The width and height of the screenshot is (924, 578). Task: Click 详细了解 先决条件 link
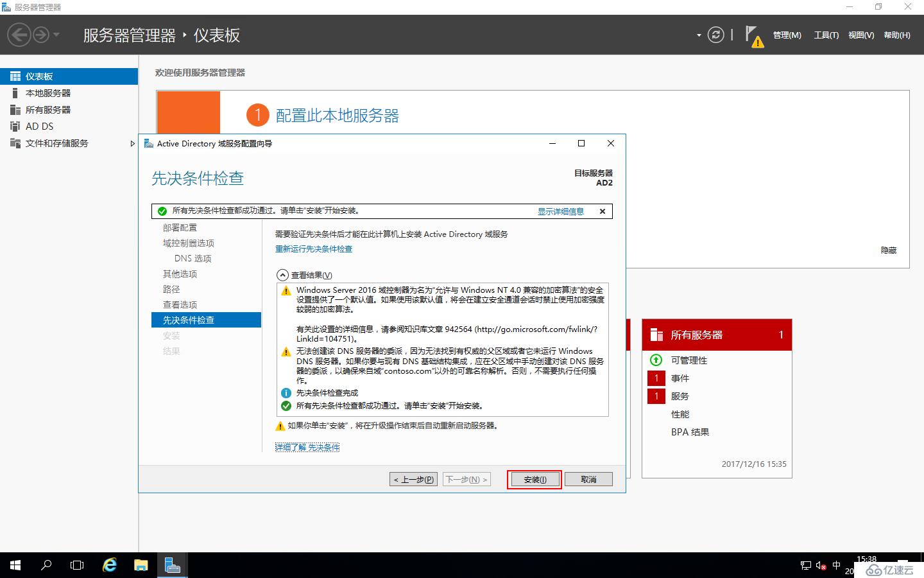point(307,447)
